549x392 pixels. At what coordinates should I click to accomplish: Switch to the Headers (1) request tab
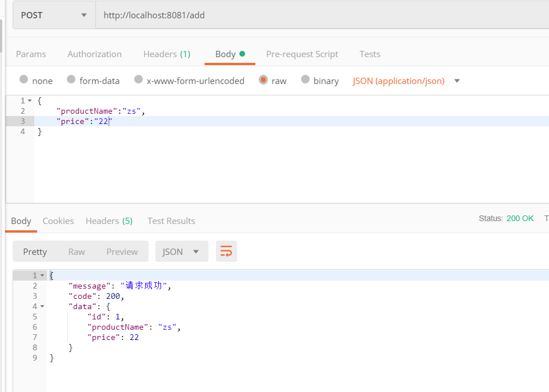click(x=167, y=54)
